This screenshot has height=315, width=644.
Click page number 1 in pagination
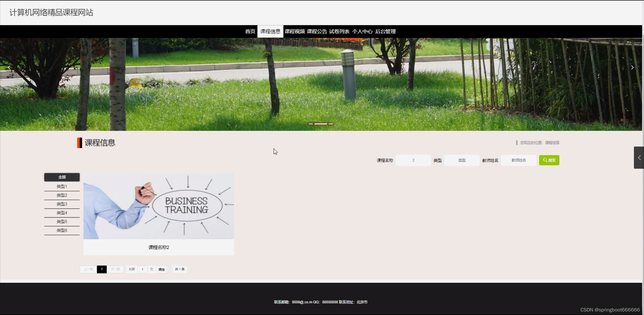tap(102, 269)
